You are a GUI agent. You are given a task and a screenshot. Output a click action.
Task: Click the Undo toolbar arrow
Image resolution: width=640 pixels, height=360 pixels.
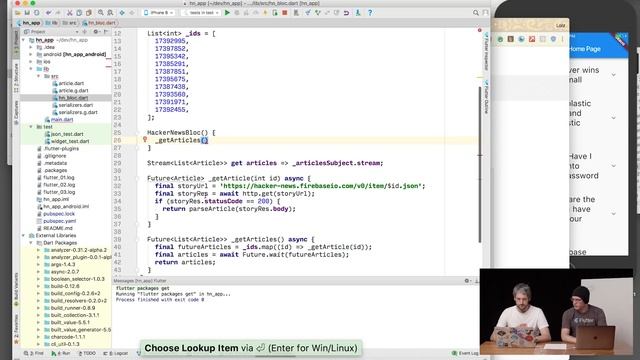[x=49, y=13]
